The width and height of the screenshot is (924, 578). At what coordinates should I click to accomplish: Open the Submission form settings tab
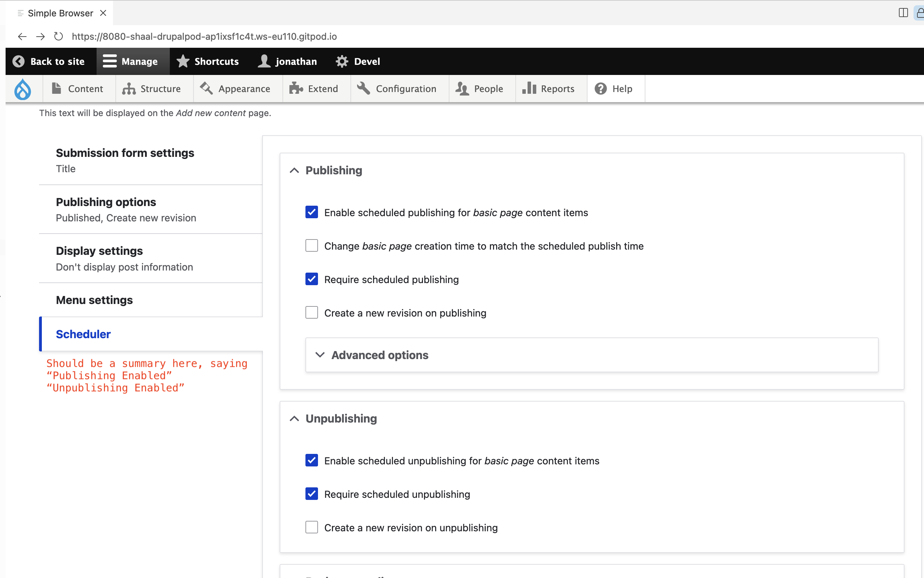[125, 153]
